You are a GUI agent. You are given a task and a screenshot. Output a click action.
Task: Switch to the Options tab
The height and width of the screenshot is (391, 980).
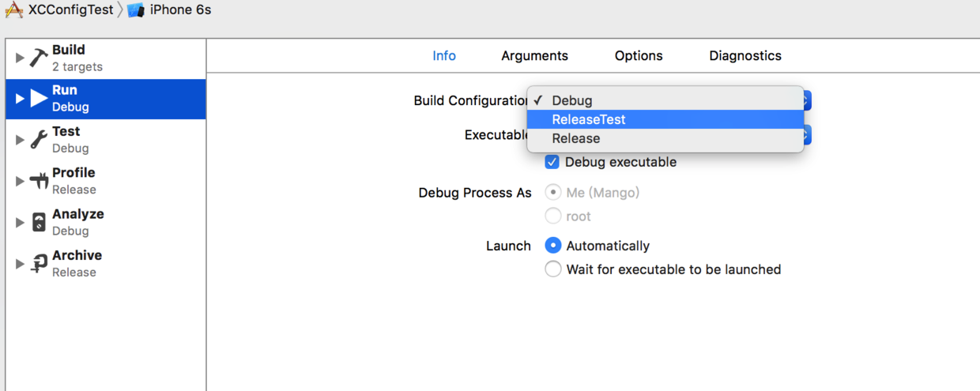click(x=639, y=55)
